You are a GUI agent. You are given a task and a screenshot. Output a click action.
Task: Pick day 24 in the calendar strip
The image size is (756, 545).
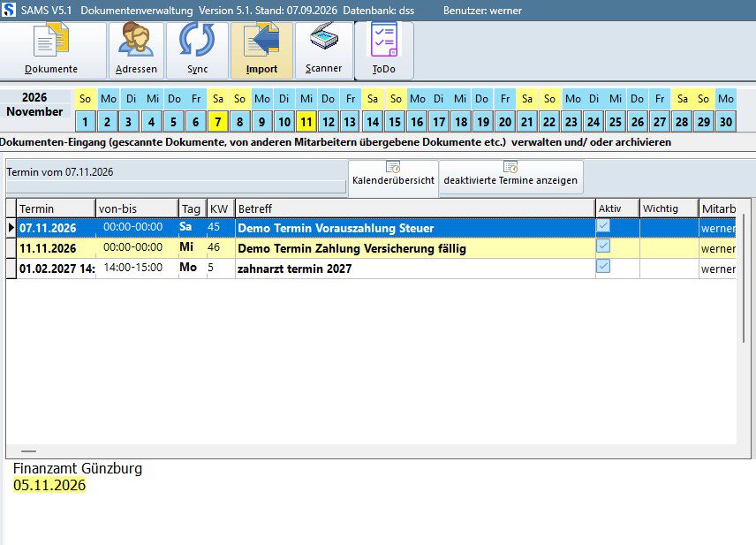coord(593,122)
